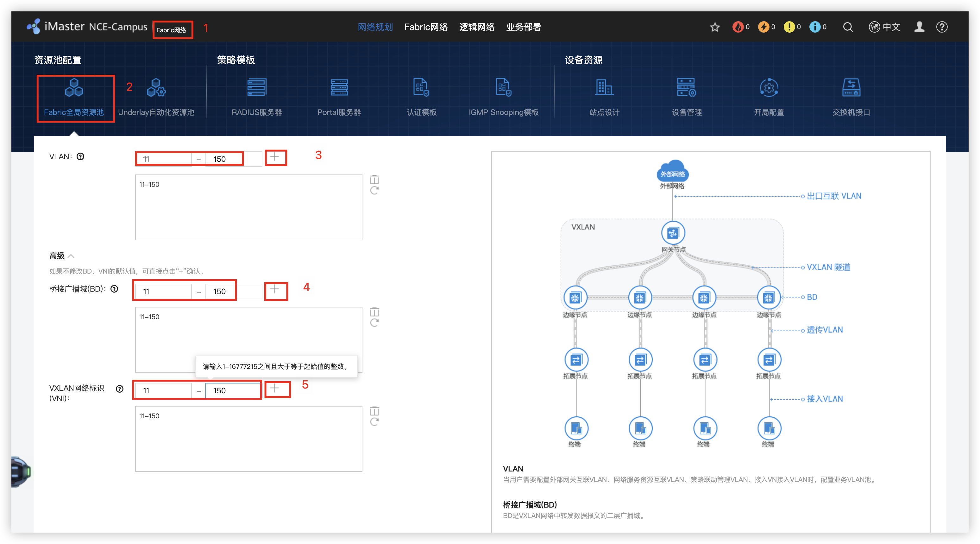Collapse the 高级 advanced section

[x=71, y=256]
